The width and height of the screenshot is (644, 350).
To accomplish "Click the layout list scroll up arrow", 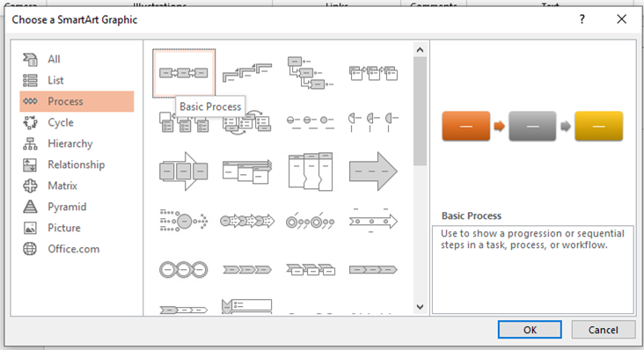I will point(420,50).
